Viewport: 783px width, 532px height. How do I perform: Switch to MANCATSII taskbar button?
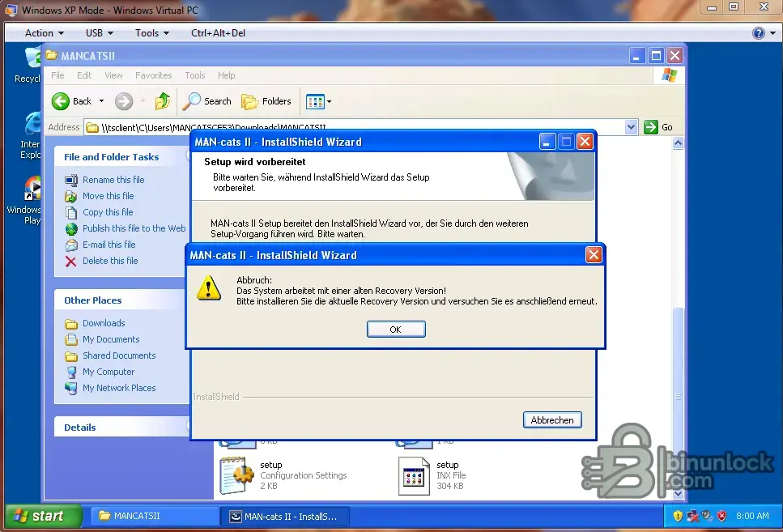(x=154, y=516)
